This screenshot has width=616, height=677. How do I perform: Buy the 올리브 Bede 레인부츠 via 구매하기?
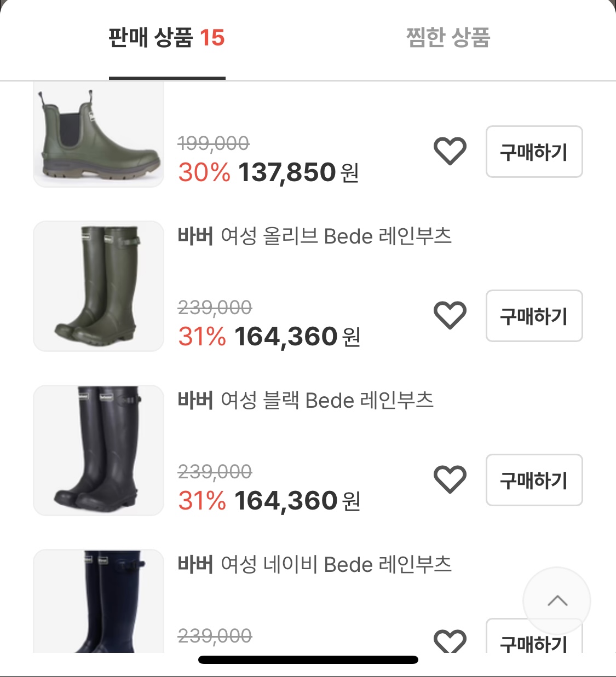click(534, 316)
